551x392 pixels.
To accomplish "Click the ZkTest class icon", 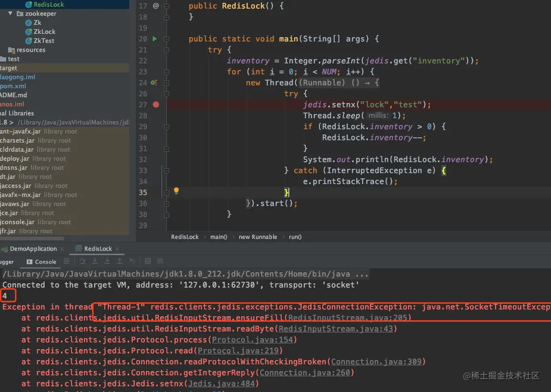I will click(29, 41).
